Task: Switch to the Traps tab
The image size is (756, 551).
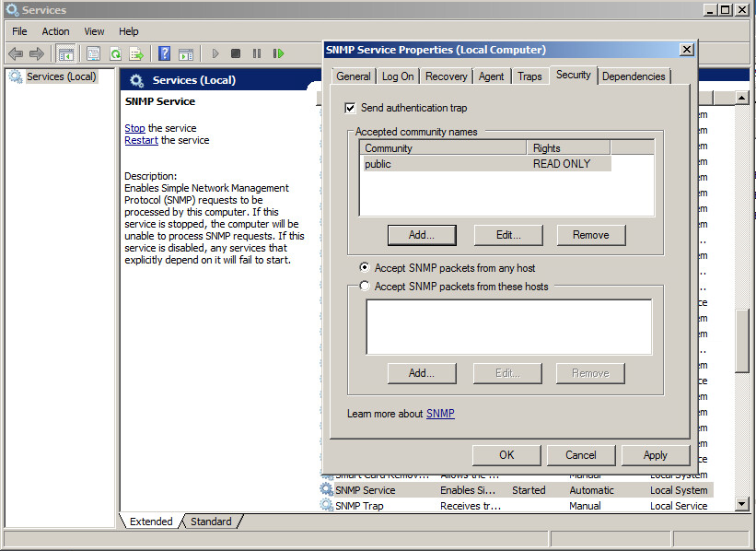Action: point(529,76)
